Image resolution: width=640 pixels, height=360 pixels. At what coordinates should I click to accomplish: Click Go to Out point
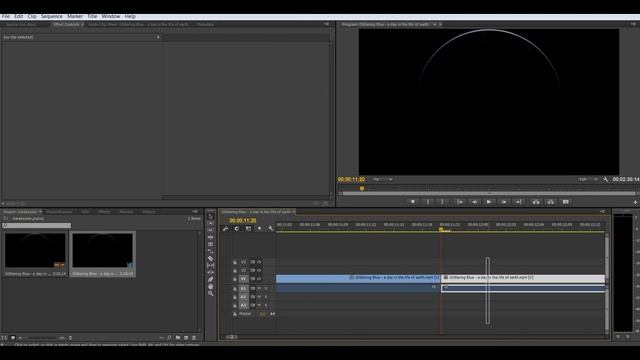click(519, 202)
